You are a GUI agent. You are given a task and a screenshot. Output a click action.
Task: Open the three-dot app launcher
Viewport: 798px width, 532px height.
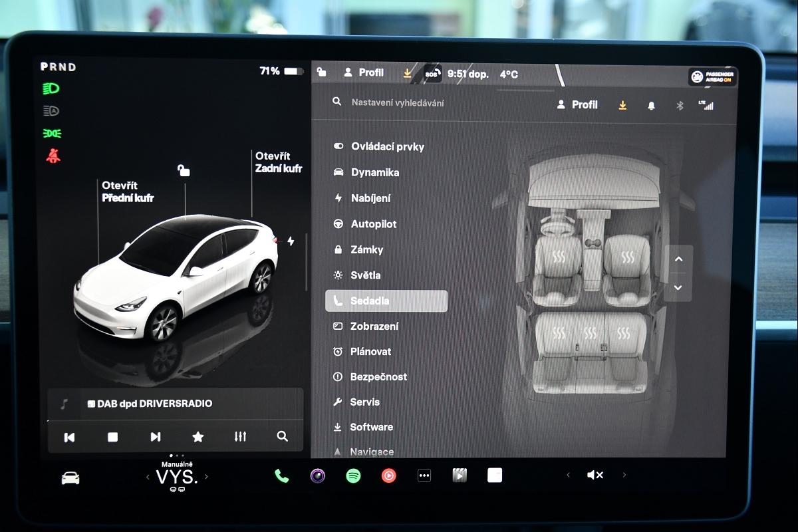pyautogui.click(x=424, y=475)
